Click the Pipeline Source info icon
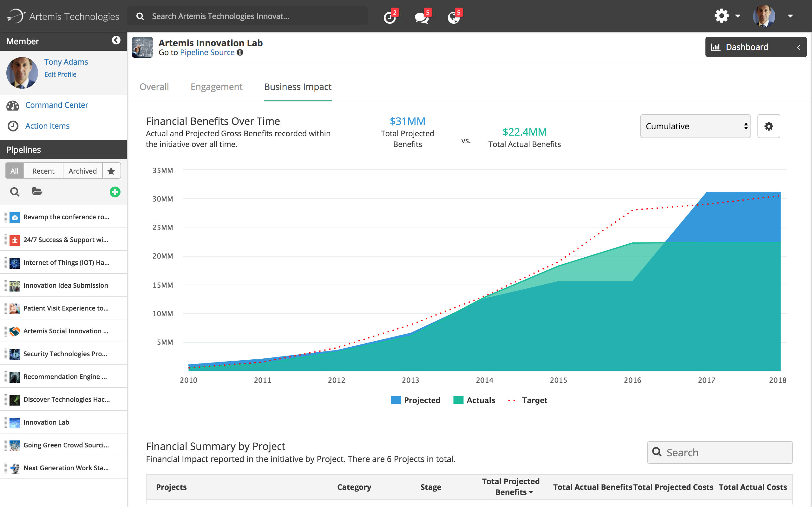The height and width of the screenshot is (507, 812). click(x=240, y=53)
